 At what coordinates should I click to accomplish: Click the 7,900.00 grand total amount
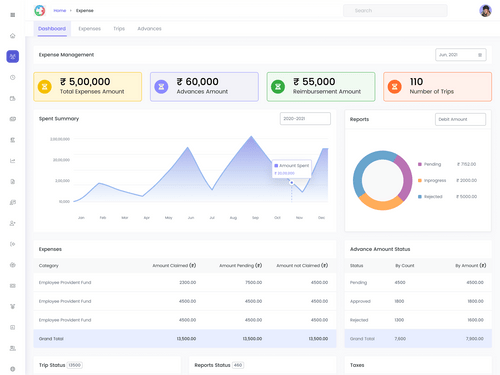tap(475, 339)
